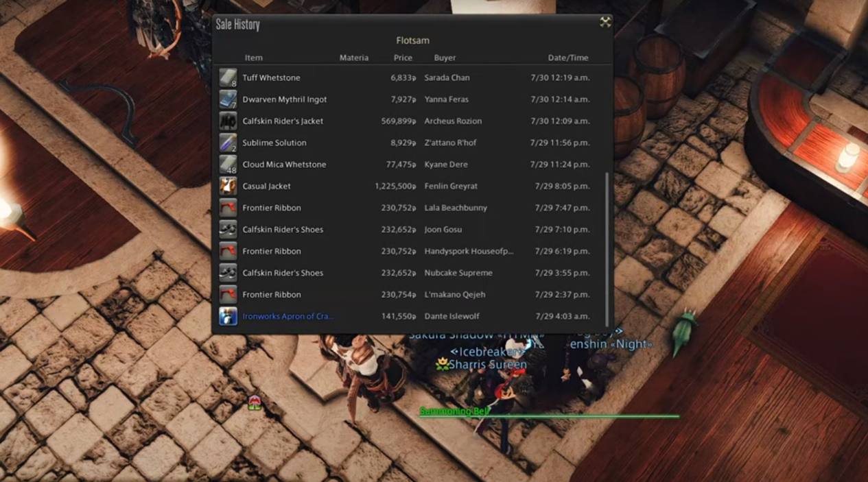This screenshot has width=868, height=482.
Task: Click the Tuff Whetstone item icon
Action: click(228, 77)
